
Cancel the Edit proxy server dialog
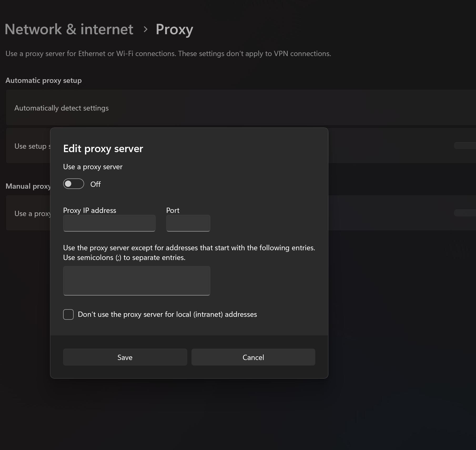pos(253,357)
